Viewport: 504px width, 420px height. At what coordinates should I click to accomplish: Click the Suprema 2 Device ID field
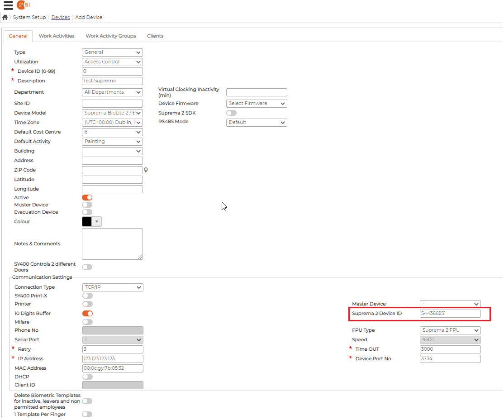point(450,313)
